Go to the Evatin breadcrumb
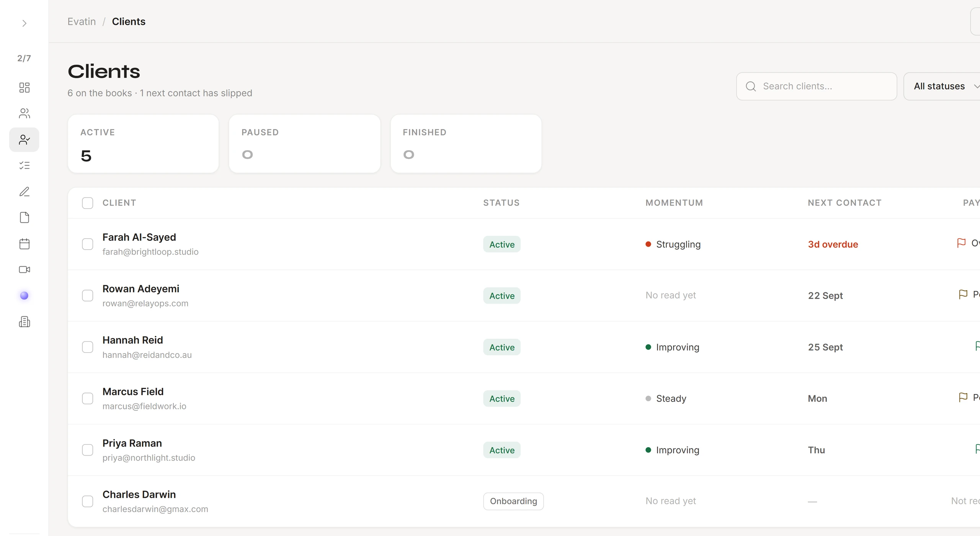The image size is (980, 536). [x=82, y=21]
